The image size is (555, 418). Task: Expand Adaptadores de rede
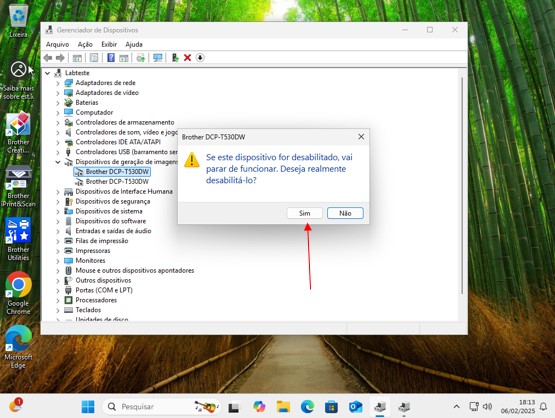[58, 83]
